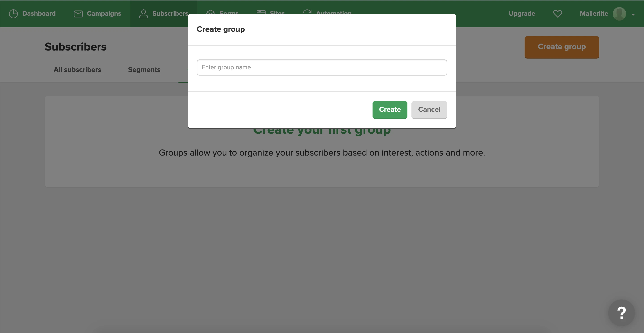Switch to the Segments tab
This screenshot has height=333, width=644.
pyautogui.click(x=144, y=70)
